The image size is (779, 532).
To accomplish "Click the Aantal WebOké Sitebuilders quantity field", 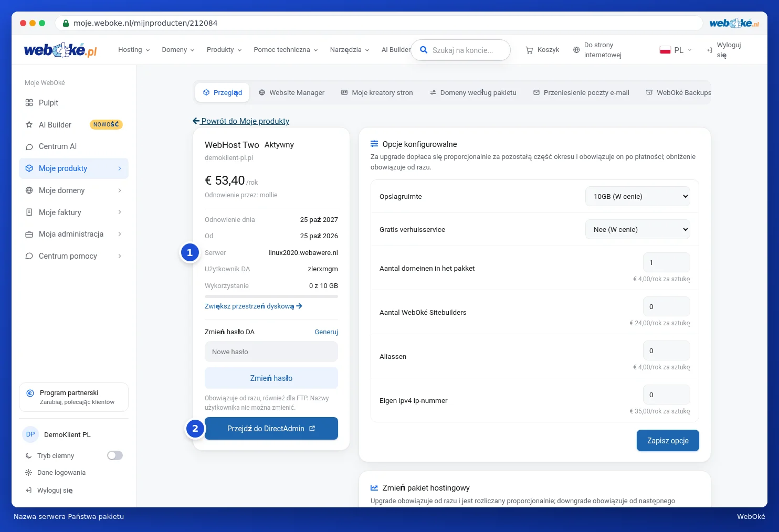I will click(667, 306).
